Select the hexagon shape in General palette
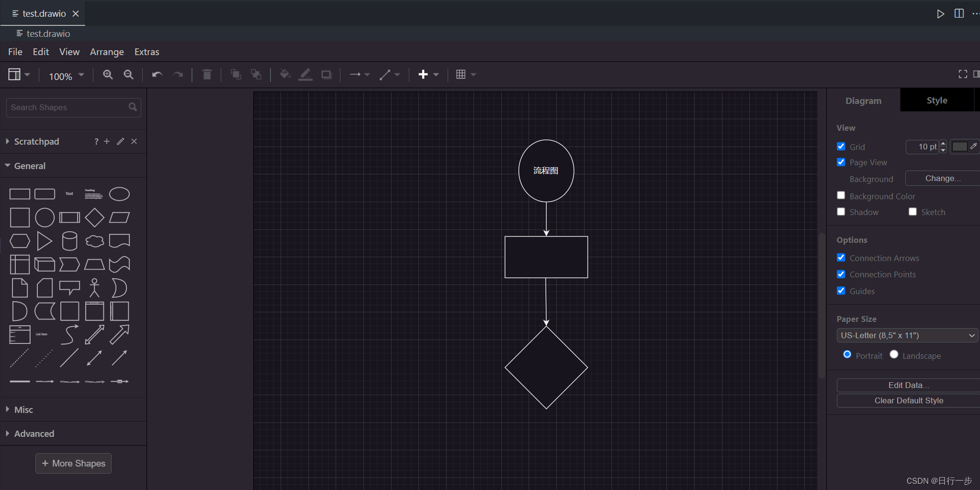Screen dimensions: 980x490 [20, 241]
